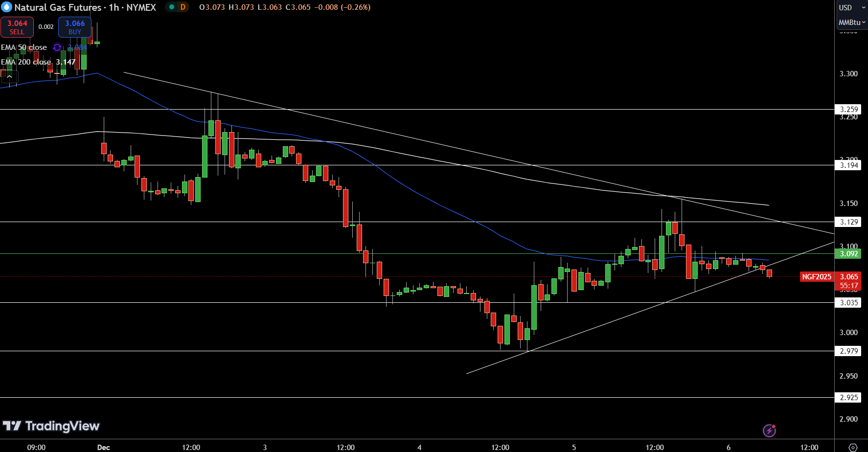Select the EMA 200 close indicator legend
The height and width of the screenshot is (452, 868).
point(26,62)
